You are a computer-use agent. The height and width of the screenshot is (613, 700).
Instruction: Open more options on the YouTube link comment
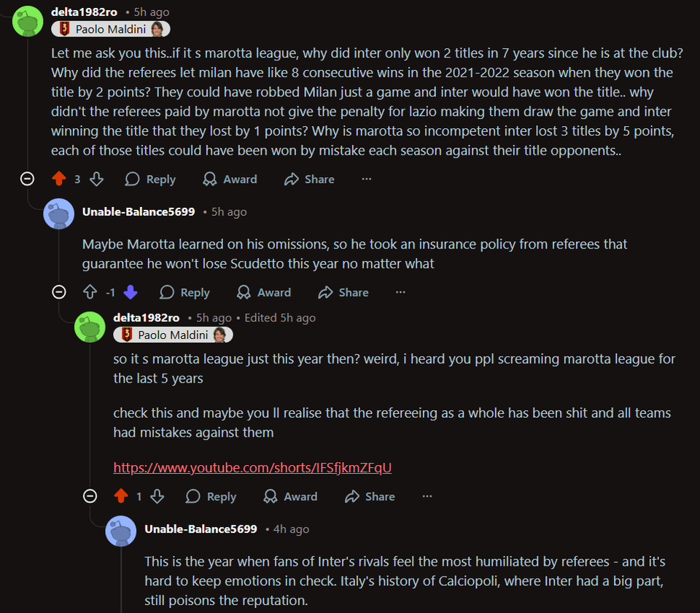pyautogui.click(x=427, y=496)
